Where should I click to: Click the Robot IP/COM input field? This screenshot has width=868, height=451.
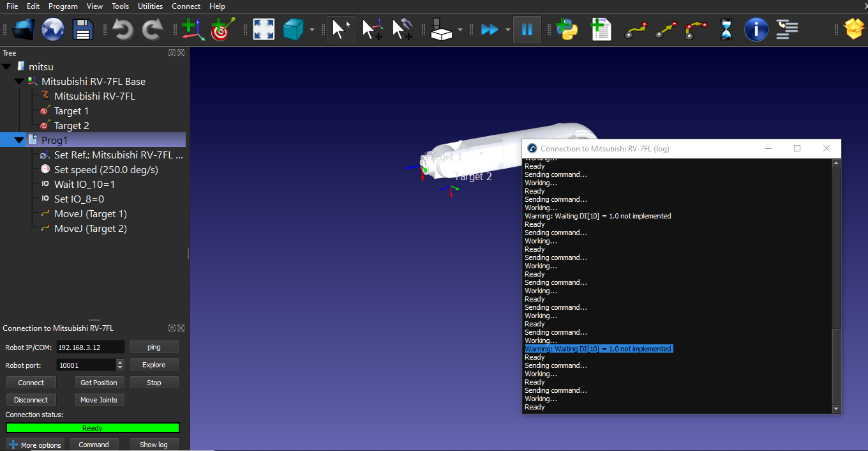[x=89, y=348]
